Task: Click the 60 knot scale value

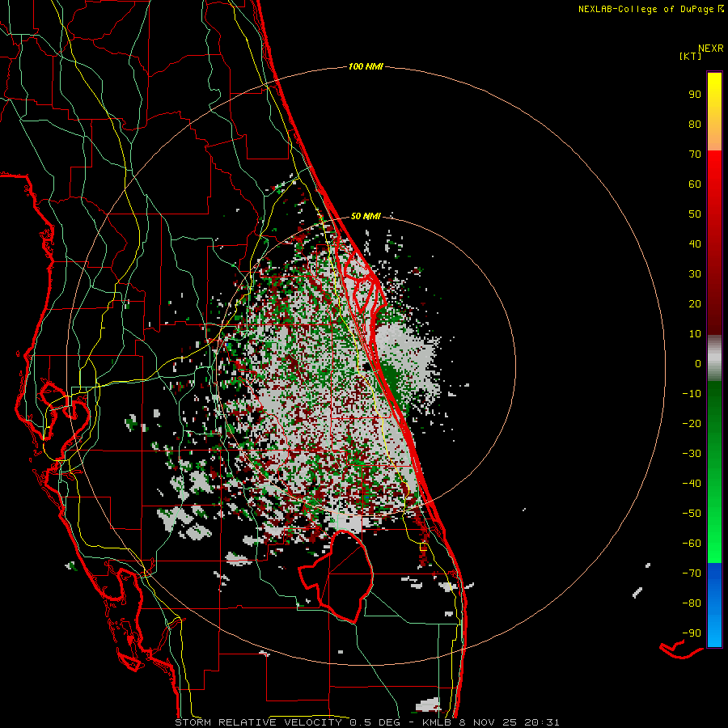Action: [695, 184]
